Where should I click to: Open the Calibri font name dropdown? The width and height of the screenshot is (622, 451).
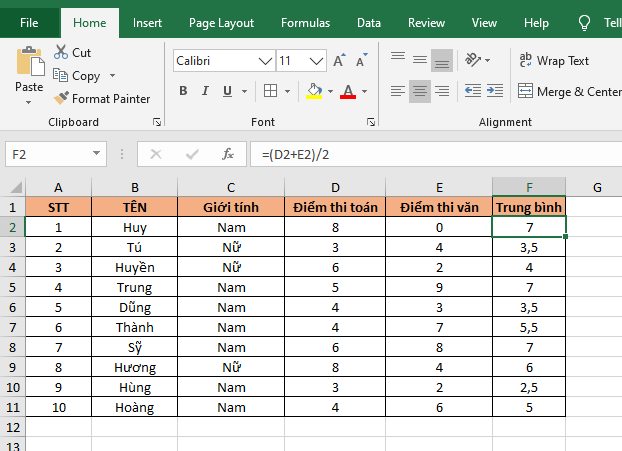pos(265,61)
